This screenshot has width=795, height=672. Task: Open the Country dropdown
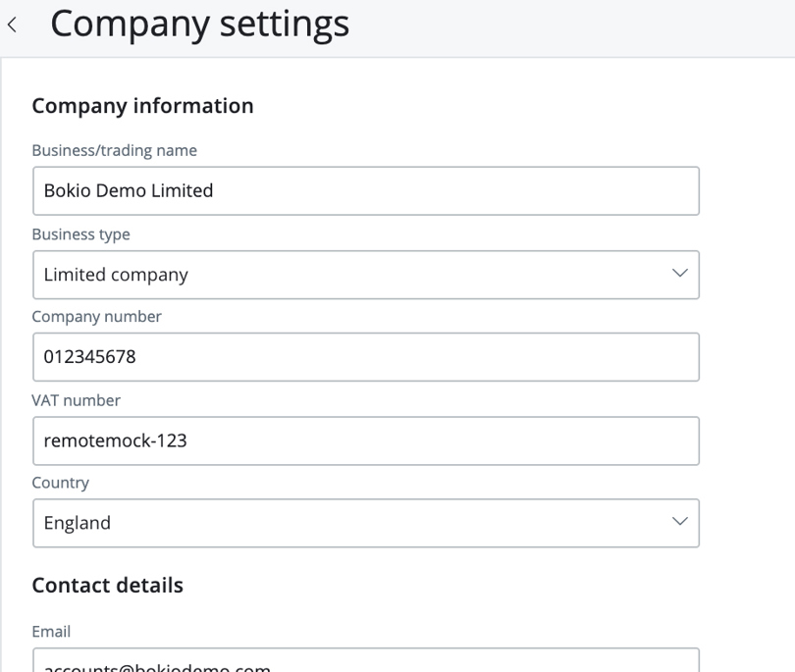click(x=365, y=523)
